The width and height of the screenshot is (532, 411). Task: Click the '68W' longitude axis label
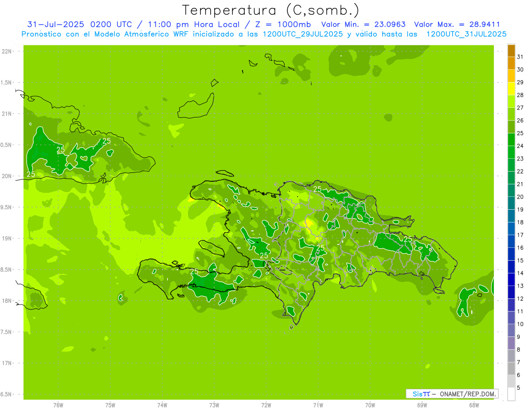(474, 405)
